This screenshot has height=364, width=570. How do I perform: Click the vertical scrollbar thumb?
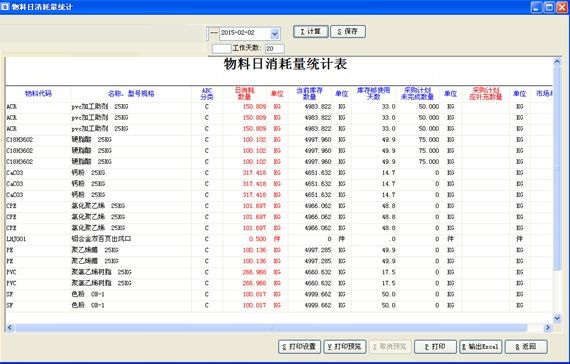click(557, 168)
